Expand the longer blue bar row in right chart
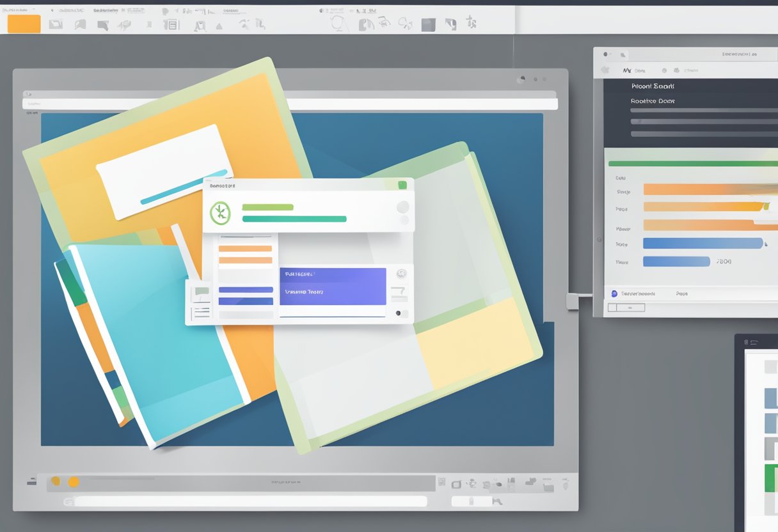This screenshot has width=778, height=532. 703,243
